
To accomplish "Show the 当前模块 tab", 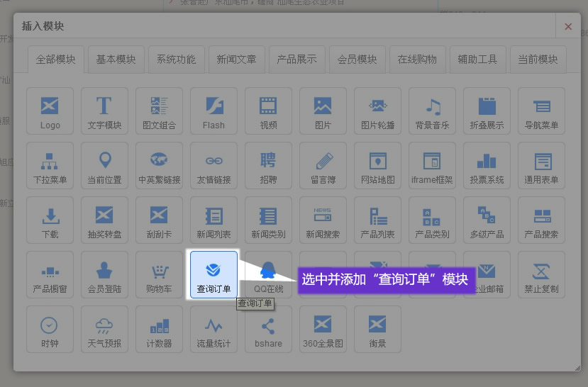I will pyautogui.click(x=538, y=60).
